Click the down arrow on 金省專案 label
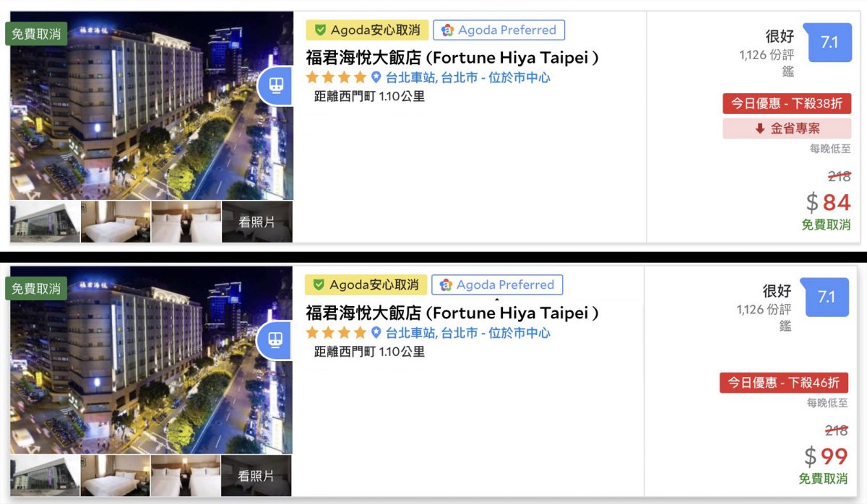The image size is (867, 504). click(x=760, y=129)
